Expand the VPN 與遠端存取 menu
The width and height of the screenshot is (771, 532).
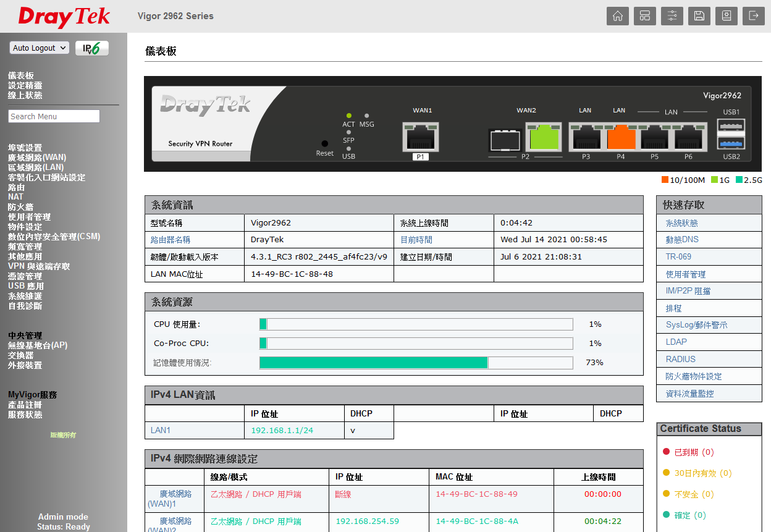click(x=39, y=266)
